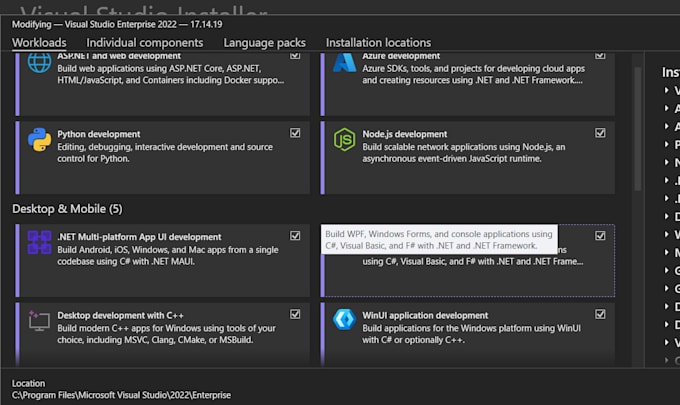Click the .NET Multi-platform App UI development title
The height and width of the screenshot is (405, 680).
point(139,237)
